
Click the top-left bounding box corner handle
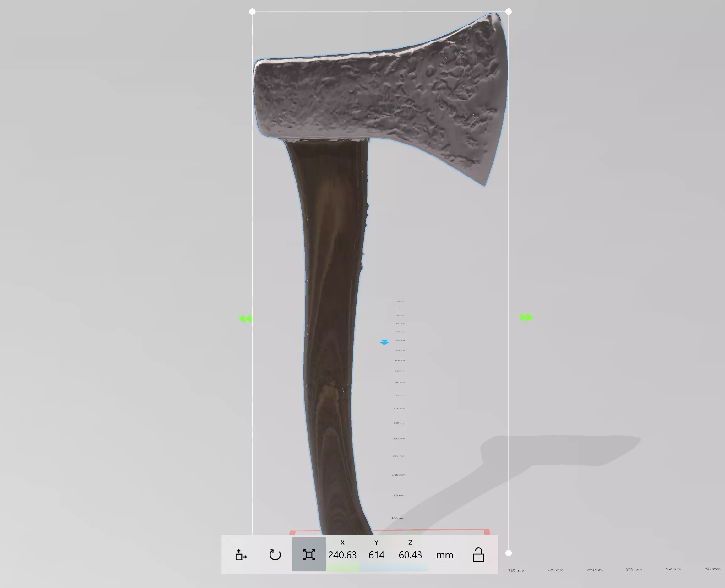pos(252,12)
